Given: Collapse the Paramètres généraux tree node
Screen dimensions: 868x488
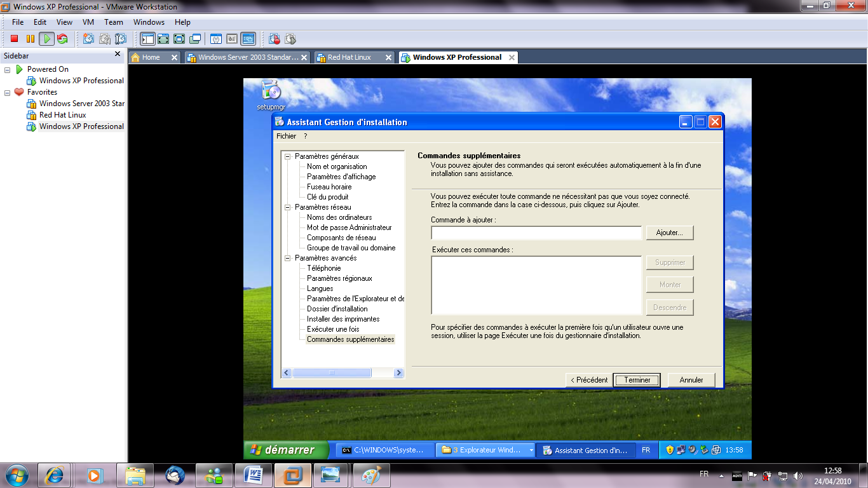Looking at the screenshot, I should pyautogui.click(x=288, y=156).
